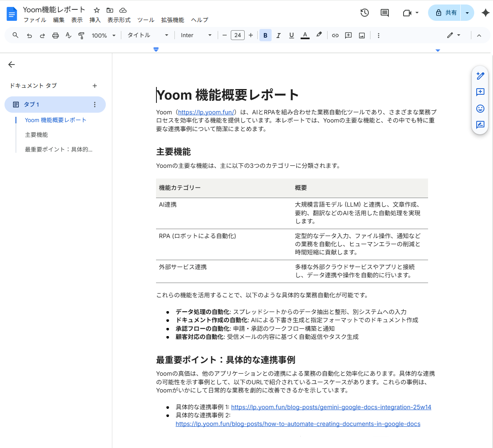Viewport: 493px width, 448px height.
Task: Open the zoom 100% dropdown
Action: pyautogui.click(x=103, y=36)
